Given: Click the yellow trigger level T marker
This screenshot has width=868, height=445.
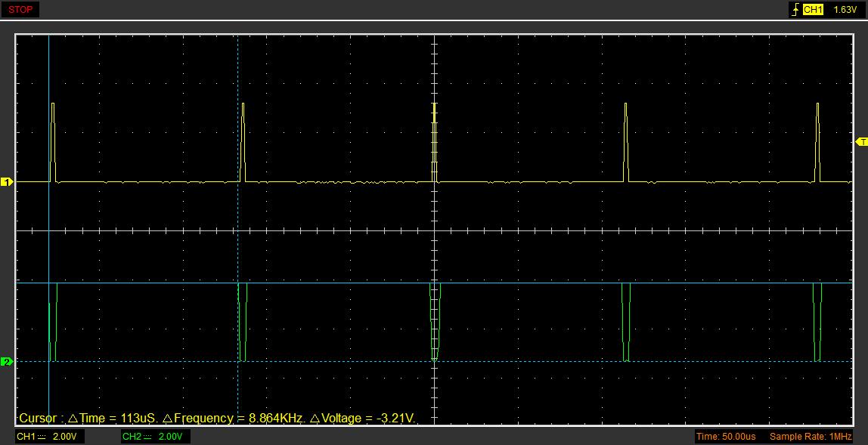Looking at the screenshot, I should point(860,142).
